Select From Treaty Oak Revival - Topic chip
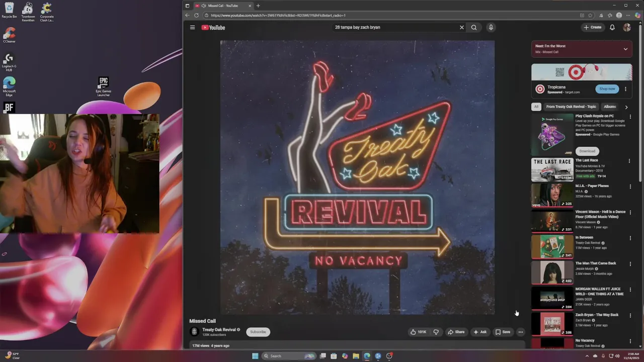This screenshot has width=644, height=362. (571, 107)
